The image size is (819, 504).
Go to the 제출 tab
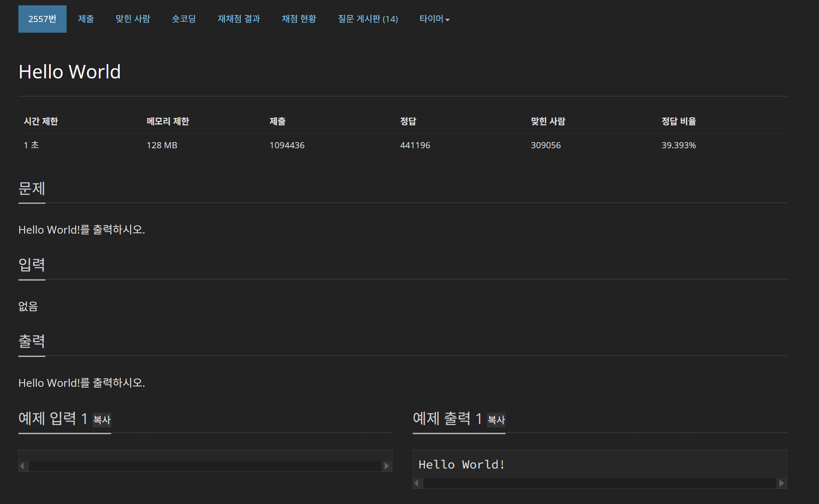point(86,19)
